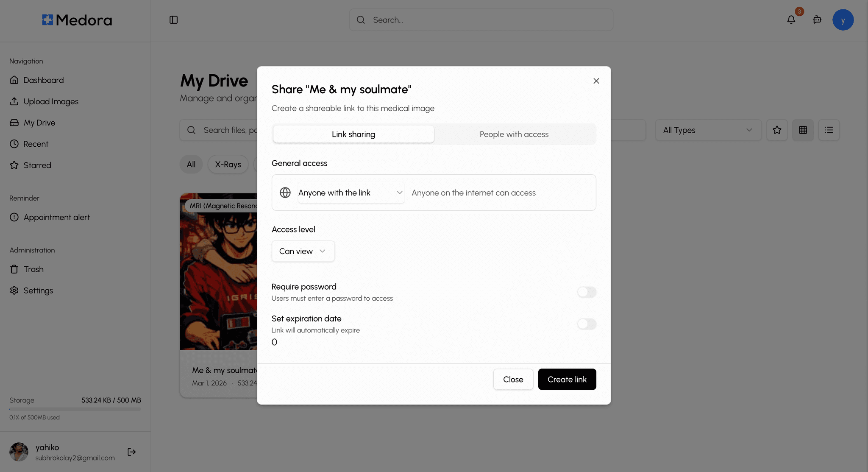Screen dimensions: 868x472
Task: Expand the All Types filter dropdown
Action: coord(708,130)
